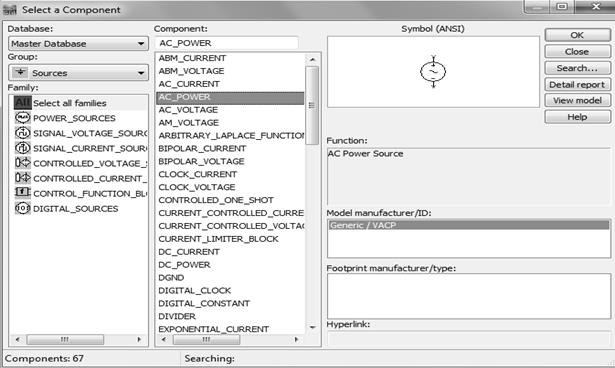Click the SIGNAL_VOLTAGE_SOURCES family icon
The height and width of the screenshot is (368, 615).
(x=22, y=133)
